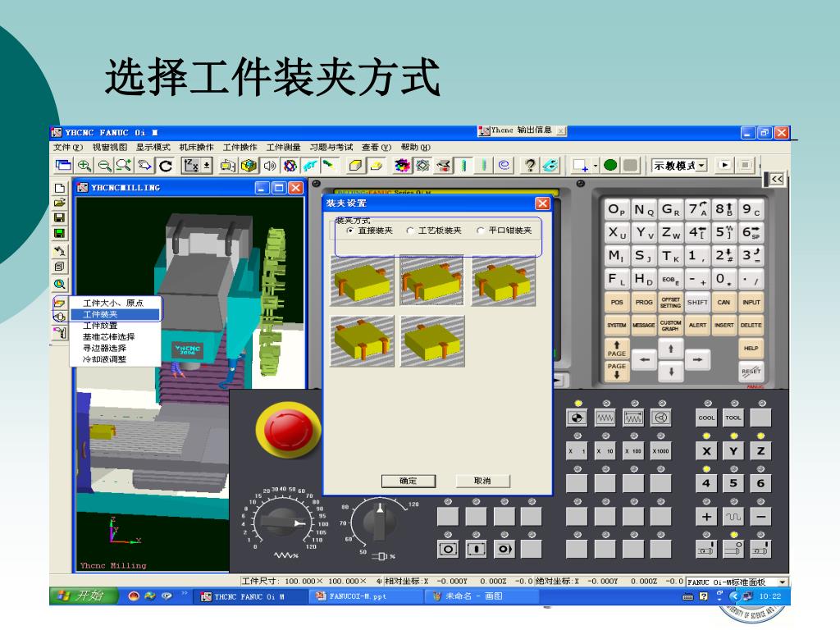This screenshot has width=840, height=630.
Task: Choose 寻边器选择 in popup menu
Action: point(115,348)
